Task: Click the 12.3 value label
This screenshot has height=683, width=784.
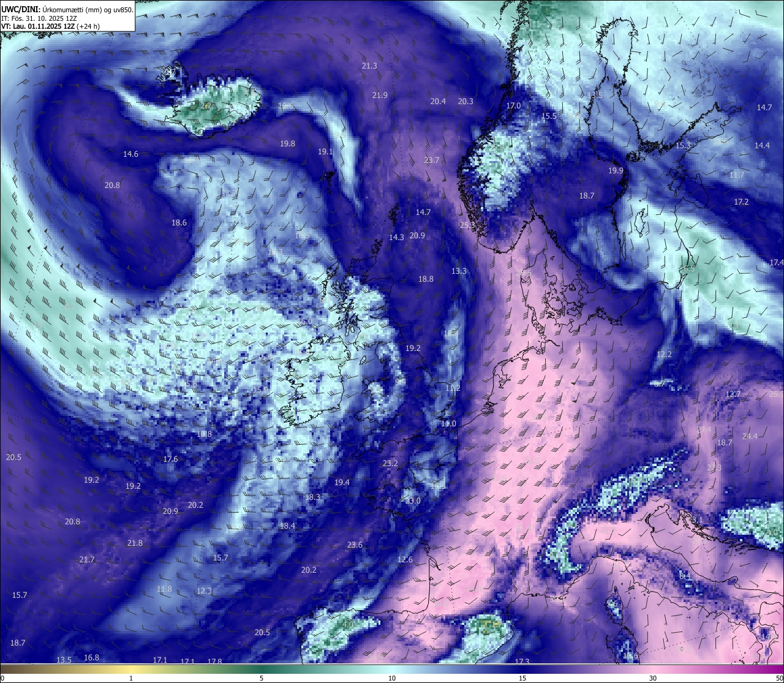Action: (x=204, y=591)
